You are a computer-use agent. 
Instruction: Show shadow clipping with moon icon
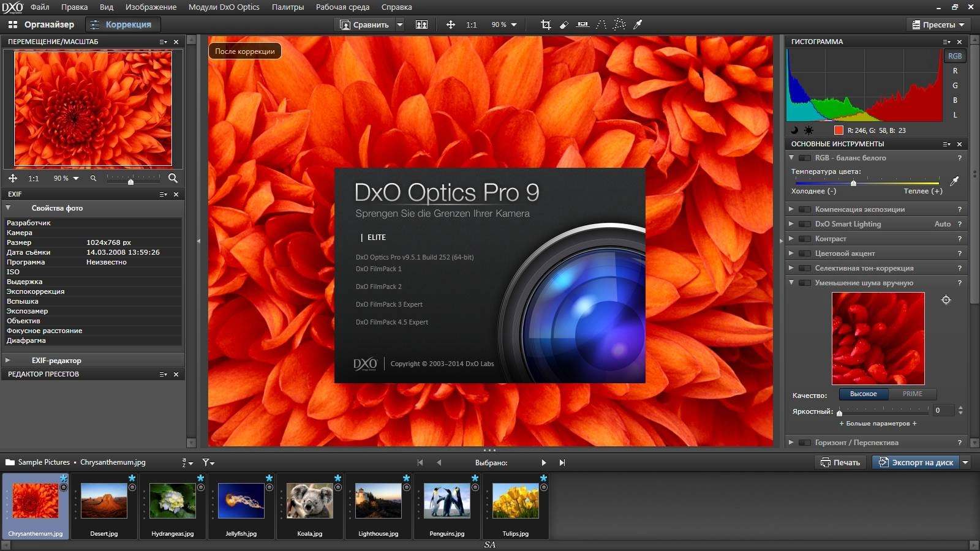795,130
